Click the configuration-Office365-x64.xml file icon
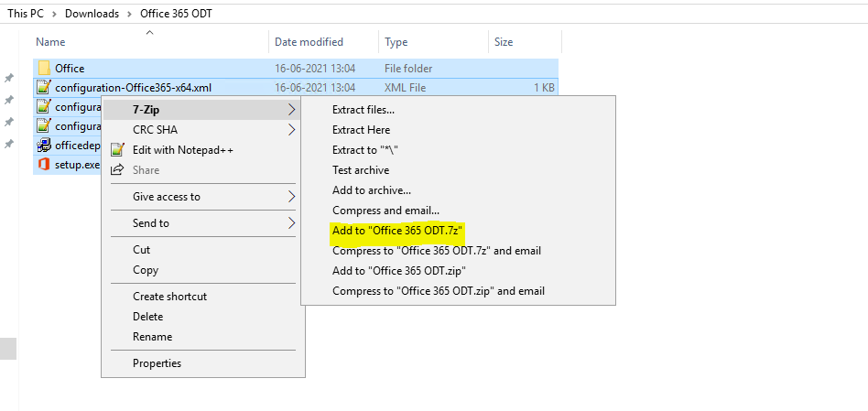 [x=43, y=88]
